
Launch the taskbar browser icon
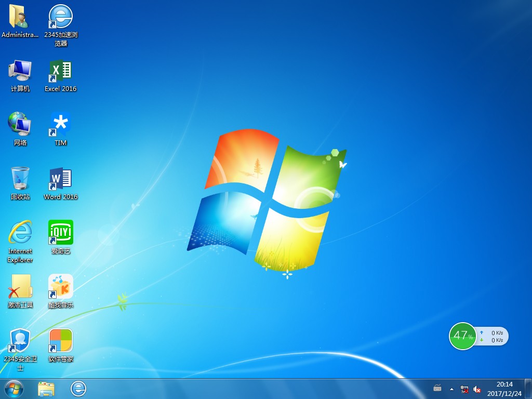78,389
